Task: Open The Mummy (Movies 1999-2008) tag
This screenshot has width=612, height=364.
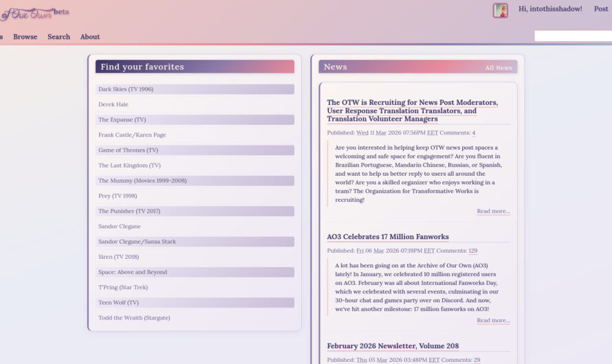Action: [142, 181]
